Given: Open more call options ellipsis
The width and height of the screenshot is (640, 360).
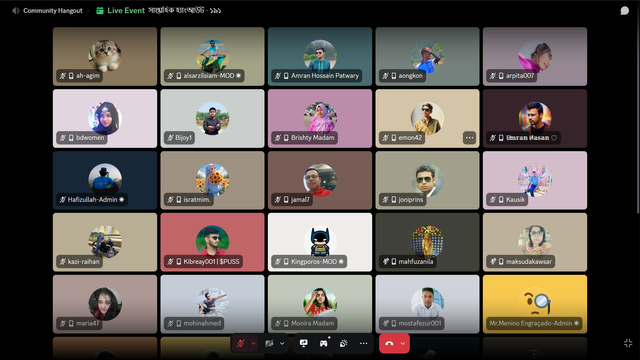Looking at the screenshot, I should 363,344.
